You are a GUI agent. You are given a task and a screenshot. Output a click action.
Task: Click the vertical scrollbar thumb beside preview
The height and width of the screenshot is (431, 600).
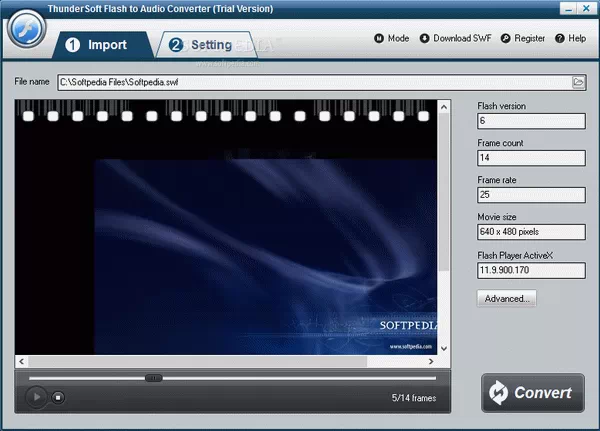click(444, 193)
